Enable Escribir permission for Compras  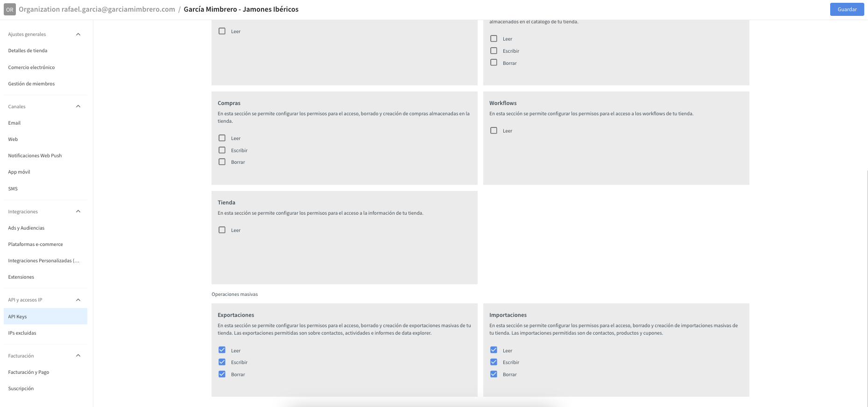click(222, 150)
